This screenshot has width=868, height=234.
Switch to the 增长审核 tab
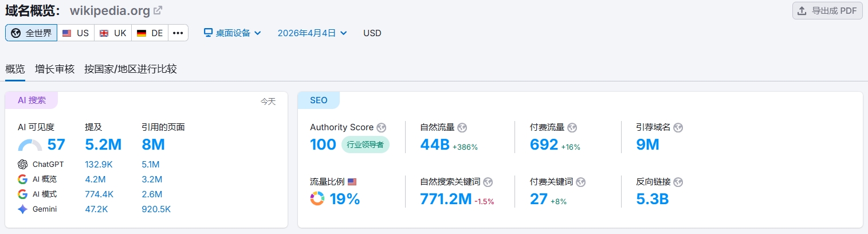click(54, 69)
